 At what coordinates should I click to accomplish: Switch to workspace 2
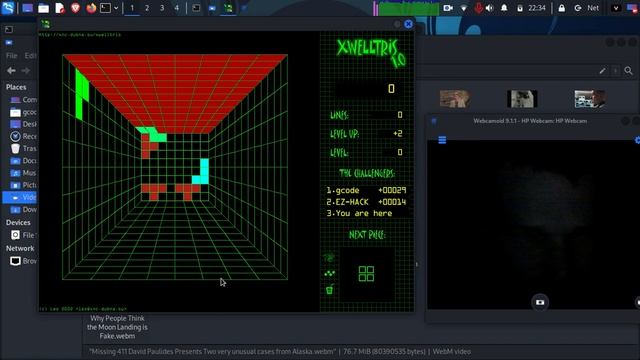click(x=147, y=8)
